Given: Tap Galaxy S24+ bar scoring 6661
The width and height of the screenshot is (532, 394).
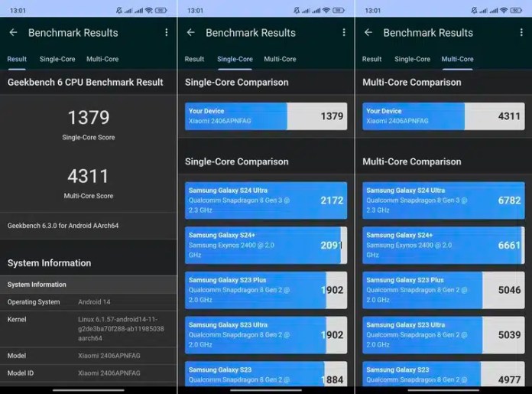Looking at the screenshot, I should [443, 246].
